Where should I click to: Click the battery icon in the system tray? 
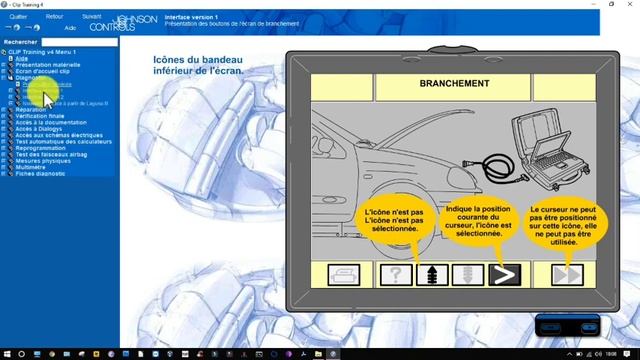coord(579,354)
